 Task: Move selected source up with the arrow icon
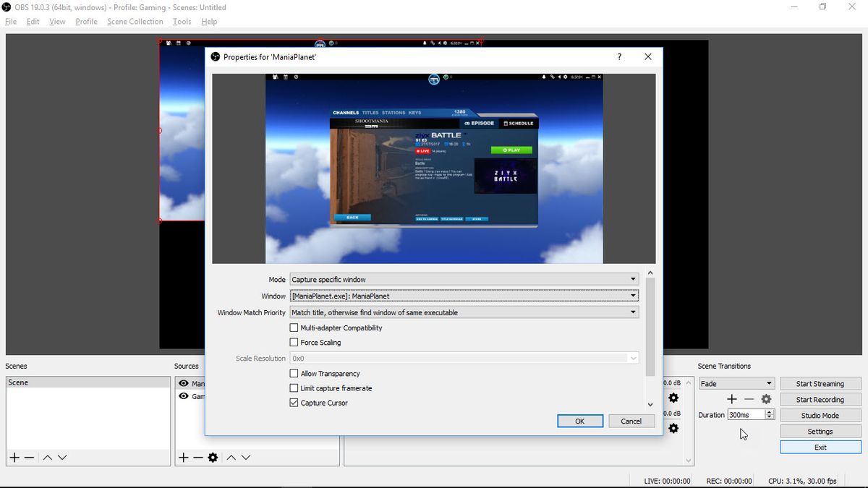(x=231, y=457)
